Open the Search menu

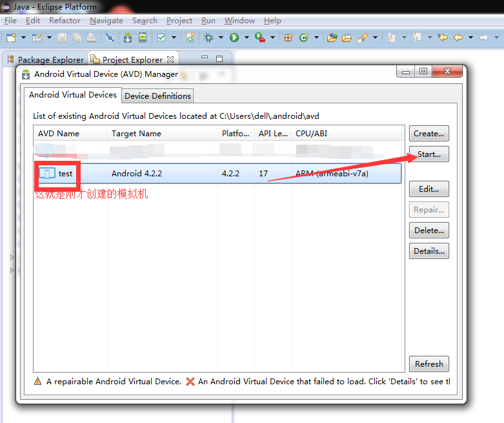pos(145,21)
